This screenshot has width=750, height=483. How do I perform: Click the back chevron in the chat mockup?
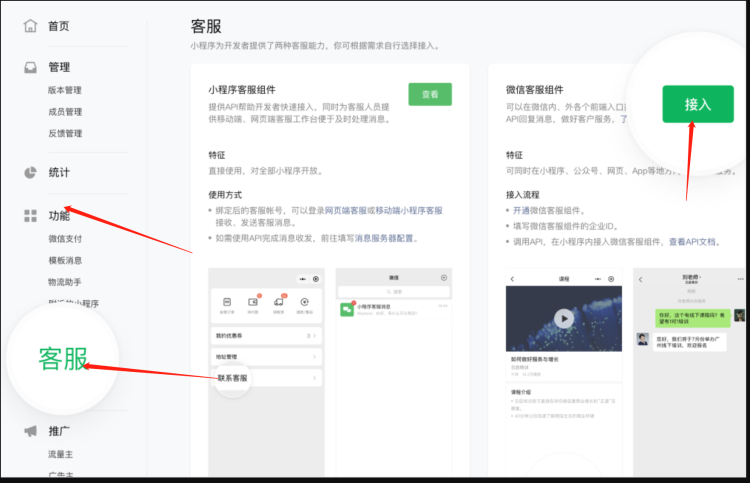640,279
